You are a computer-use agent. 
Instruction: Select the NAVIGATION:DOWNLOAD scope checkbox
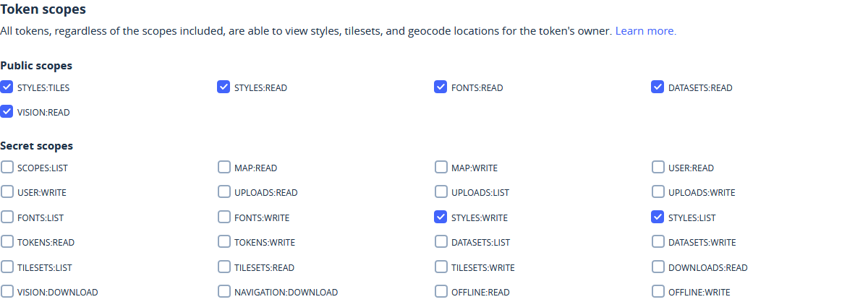(x=224, y=291)
